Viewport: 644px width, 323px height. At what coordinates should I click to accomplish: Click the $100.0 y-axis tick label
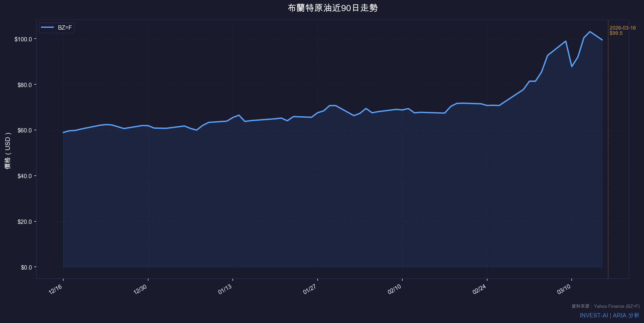pyautogui.click(x=23, y=39)
